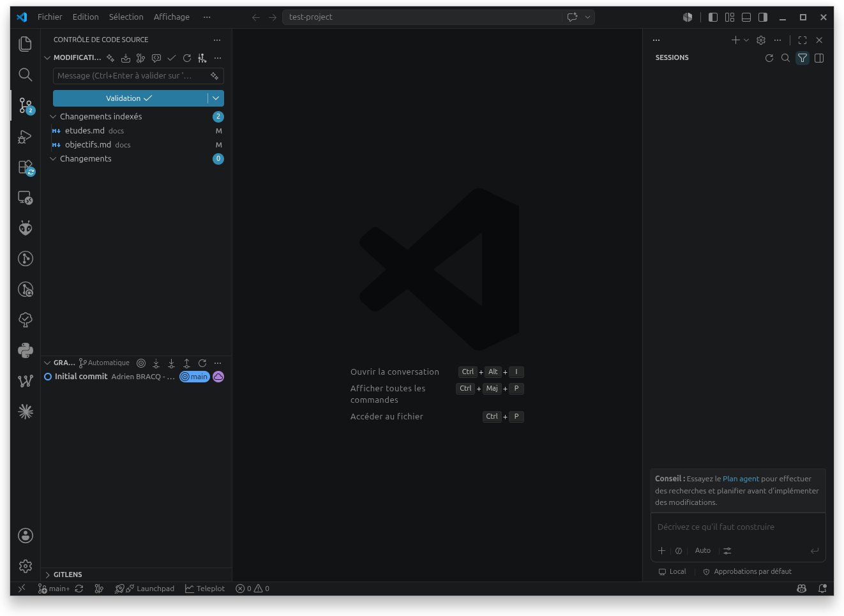Follow the Plan agent link
Image resolution: width=844 pixels, height=616 pixels.
pos(741,479)
